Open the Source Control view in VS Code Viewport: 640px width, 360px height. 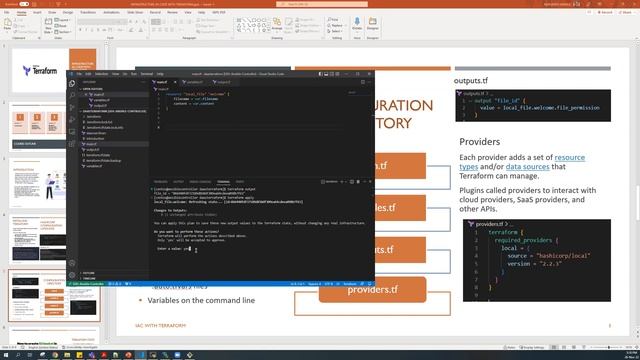click(72, 107)
